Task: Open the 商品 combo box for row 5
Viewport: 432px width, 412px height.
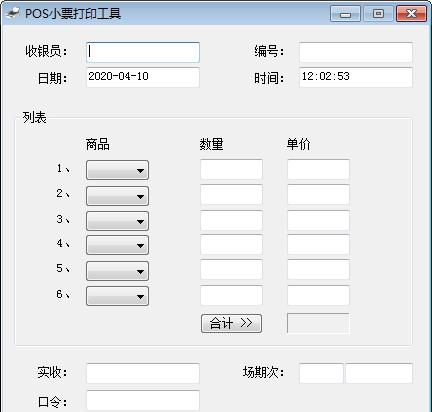Action: coord(117,271)
